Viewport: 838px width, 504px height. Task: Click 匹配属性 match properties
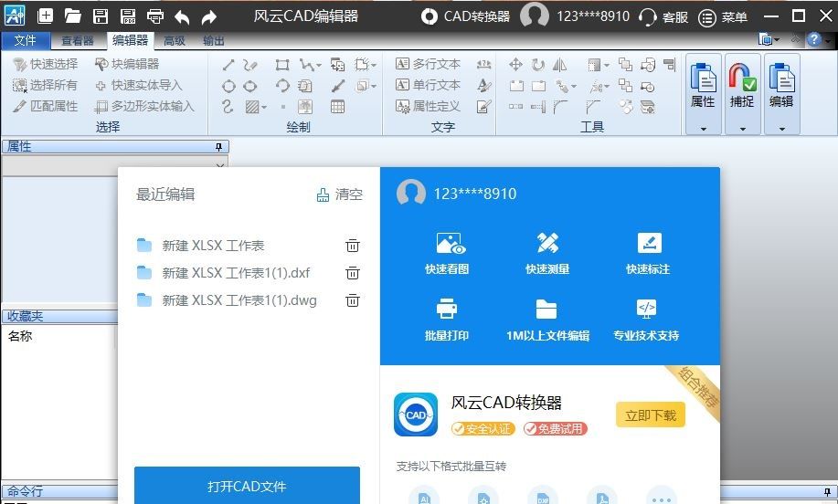(x=46, y=106)
